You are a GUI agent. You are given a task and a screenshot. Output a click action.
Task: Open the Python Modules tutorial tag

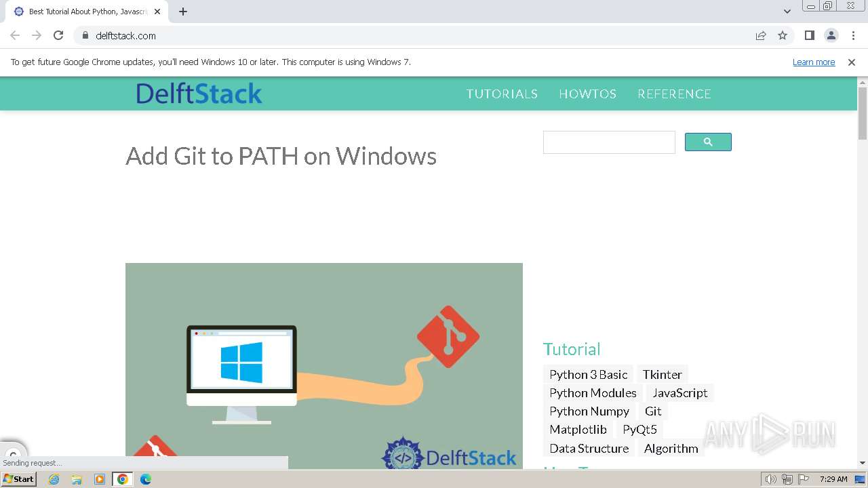pyautogui.click(x=593, y=392)
